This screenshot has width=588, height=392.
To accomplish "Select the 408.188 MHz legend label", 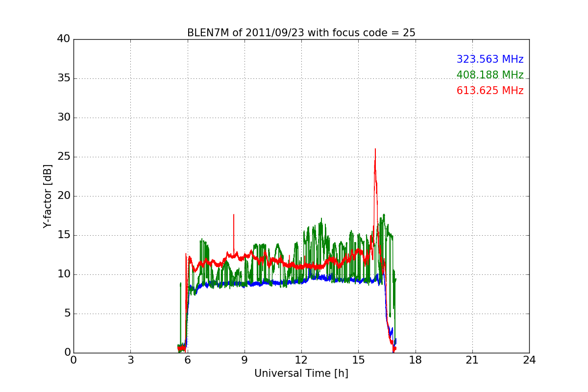I will point(490,75).
